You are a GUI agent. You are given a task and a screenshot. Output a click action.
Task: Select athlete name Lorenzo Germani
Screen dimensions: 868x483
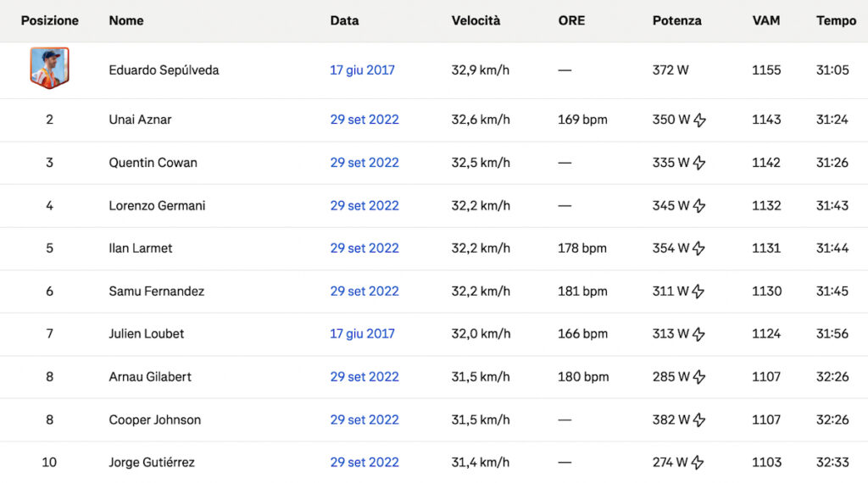pyautogui.click(x=157, y=205)
